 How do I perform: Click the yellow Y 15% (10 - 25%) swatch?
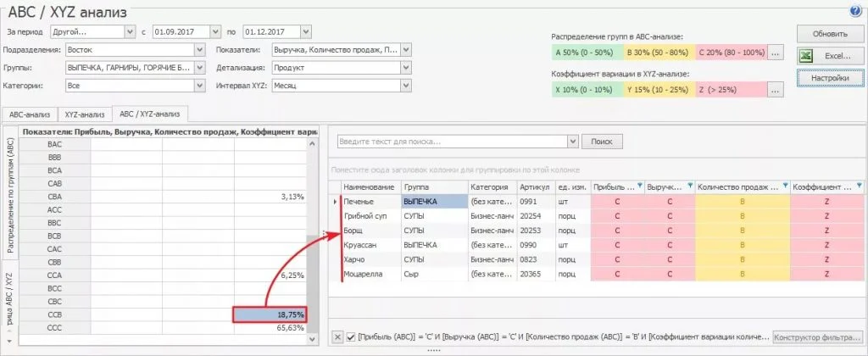coord(659,90)
